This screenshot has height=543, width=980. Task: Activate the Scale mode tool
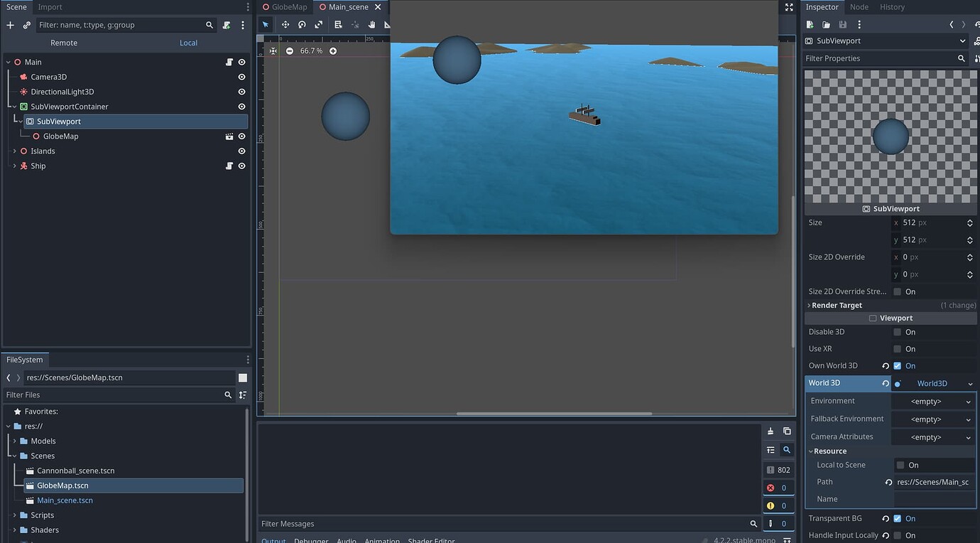tap(318, 24)
